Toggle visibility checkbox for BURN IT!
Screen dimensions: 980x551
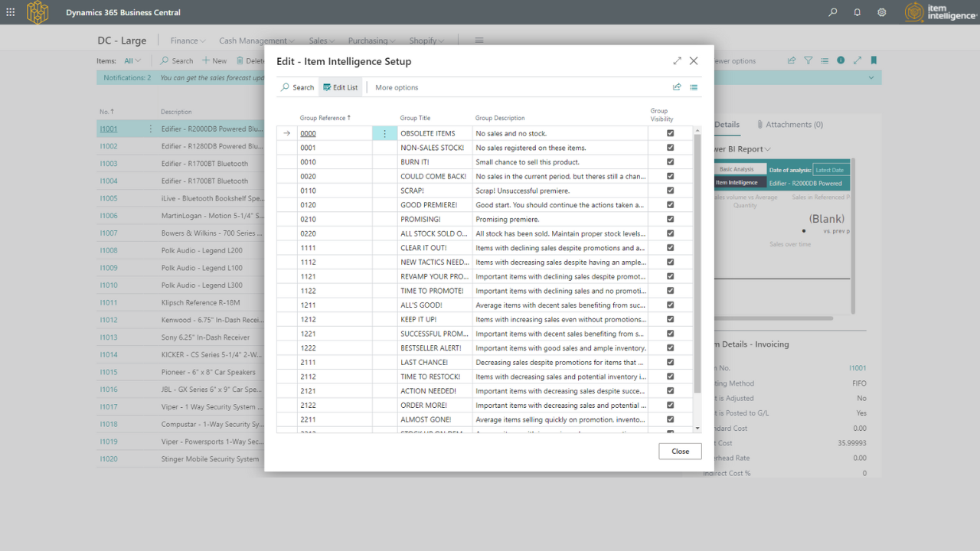(671, 161)
